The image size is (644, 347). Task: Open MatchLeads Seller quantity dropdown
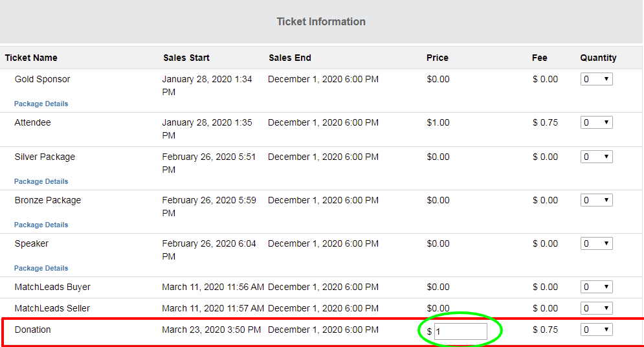click(596, 308)
